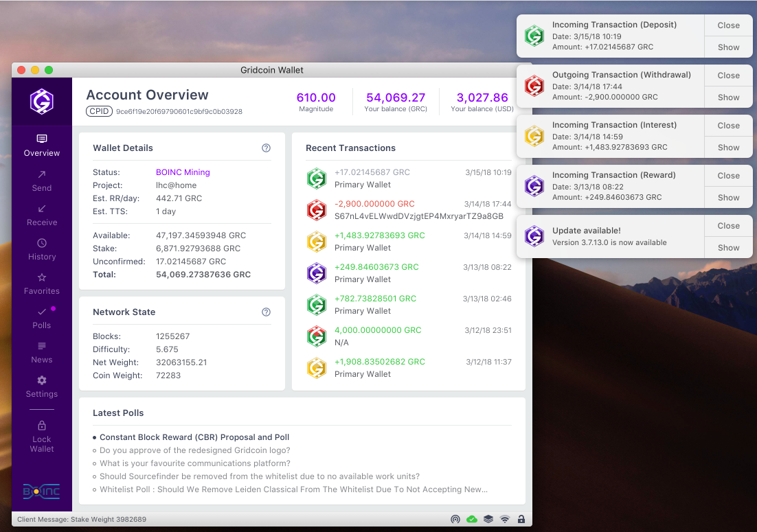Click the lhc@home project value
Viewport: 757px width, 532px height.
coord(177,185)
